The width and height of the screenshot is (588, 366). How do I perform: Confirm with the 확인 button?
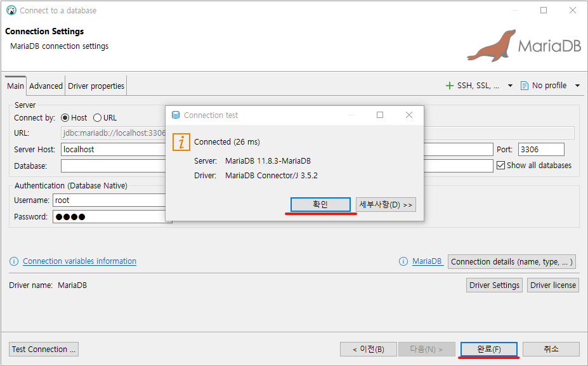(320, 205)
